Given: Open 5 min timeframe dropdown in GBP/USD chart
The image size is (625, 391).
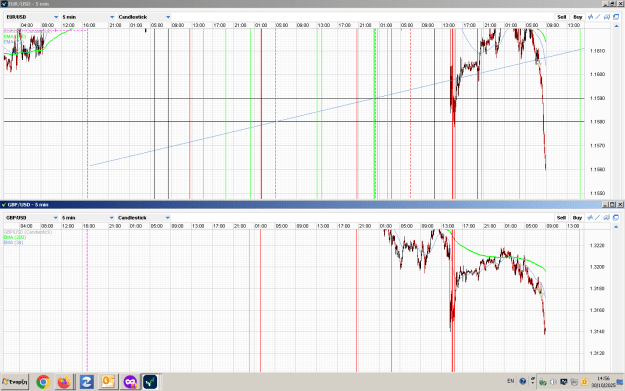Looking at the screenshot, I should click(88, 218).
